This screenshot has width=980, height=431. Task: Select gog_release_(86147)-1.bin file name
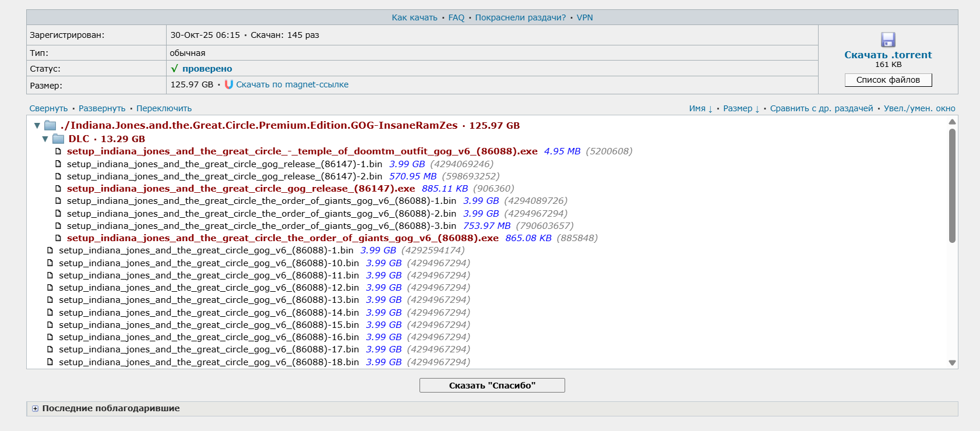point(224,164)
